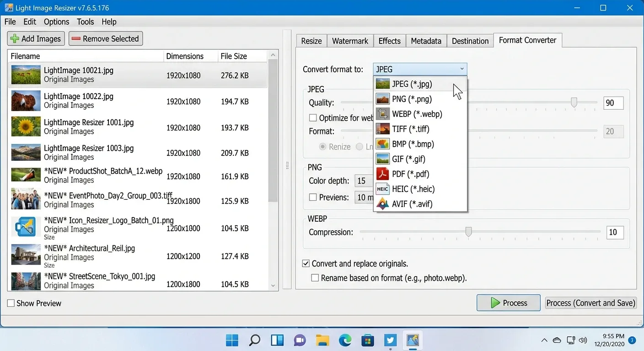
Task: Click the WEBP format icon
Action: [x=382, y=114]
